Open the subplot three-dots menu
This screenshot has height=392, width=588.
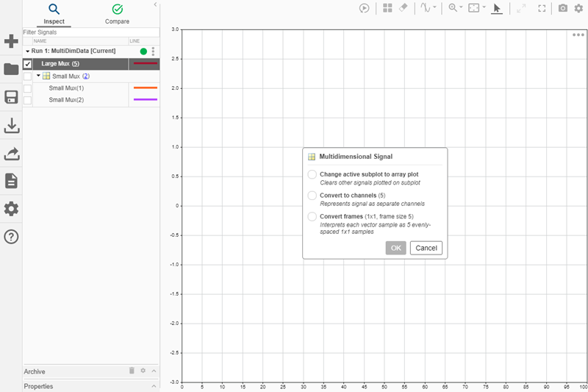pyautogui.click(x=578, y=35)
